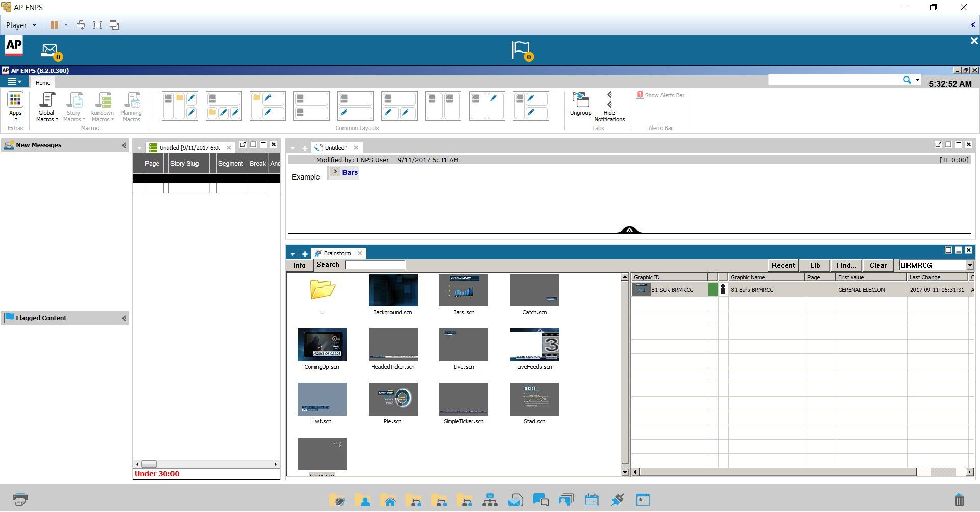Click the search magnifier icon
980x512 pixels.
(x=906, y=80)
